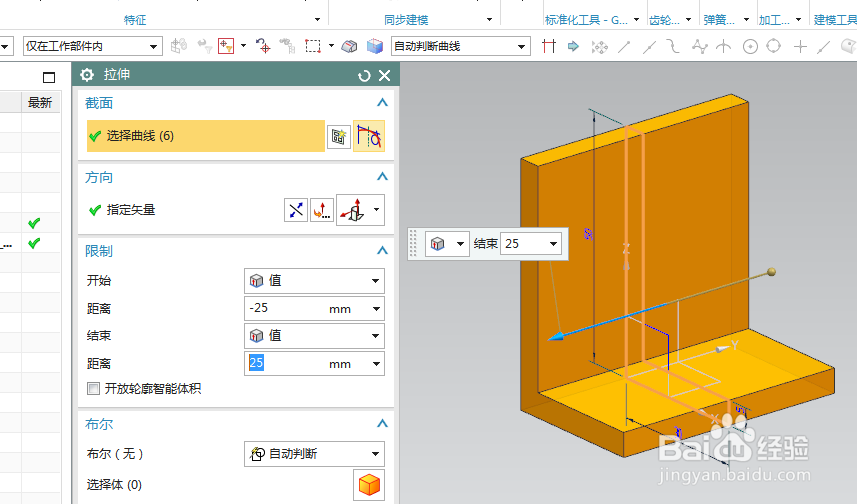This screenshot has height=504, width=857.
Task: Toggle the follow fillet arrow icon
Action: click(573, 46)
